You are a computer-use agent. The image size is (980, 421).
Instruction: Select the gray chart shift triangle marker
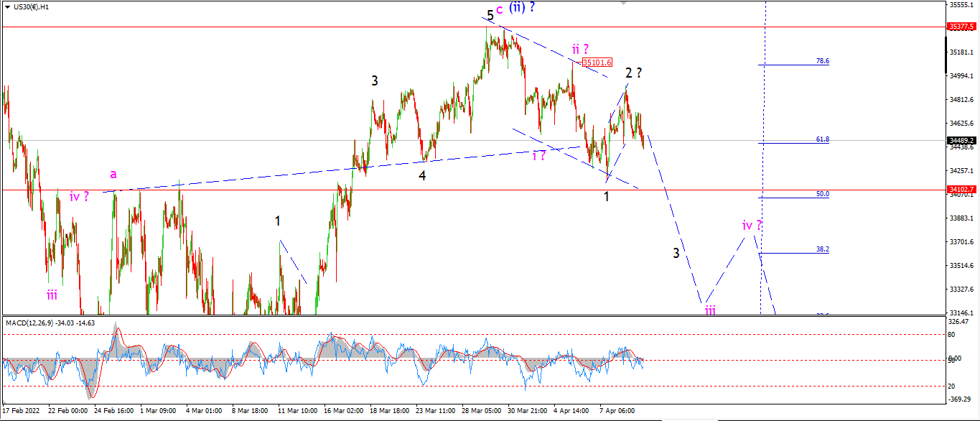click(622, 4)
